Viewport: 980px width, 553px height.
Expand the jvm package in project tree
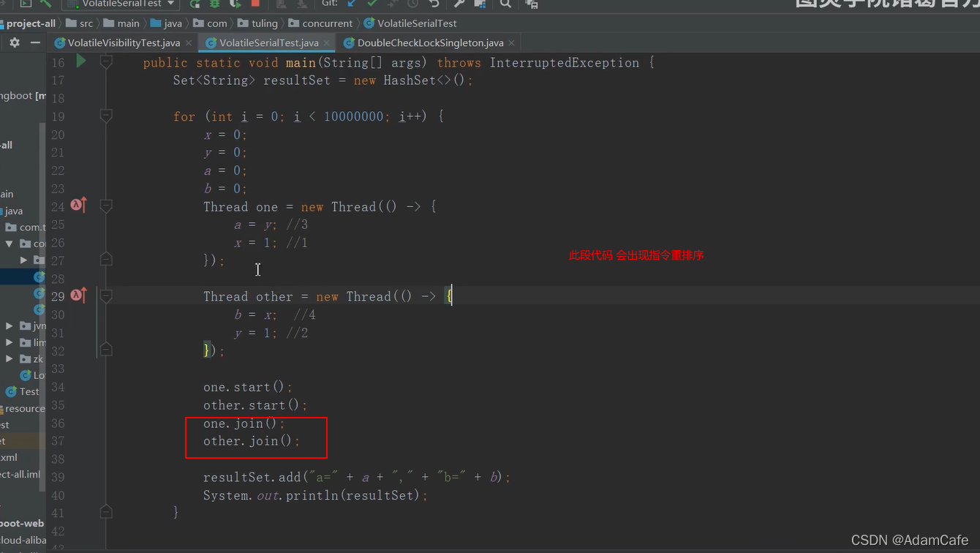coord(9,326)
